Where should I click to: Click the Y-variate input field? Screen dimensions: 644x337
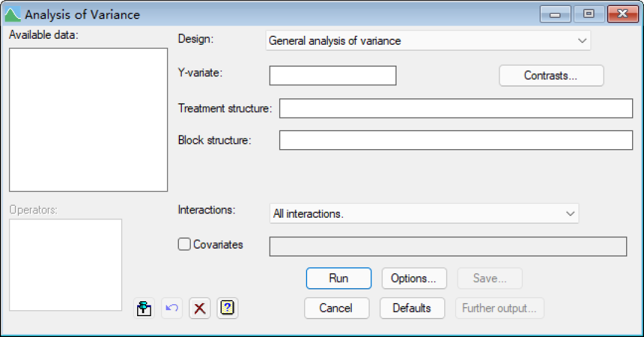(x=333, y=76)
